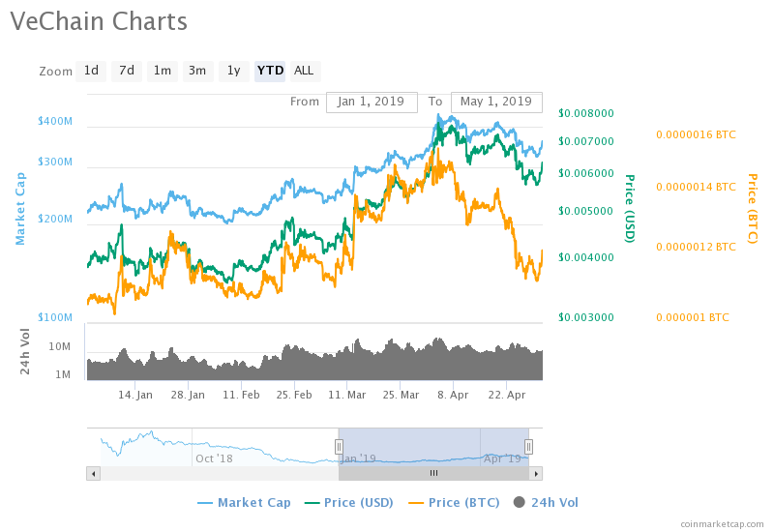The image size is (774, 532).
Task: Click the Apr '19 navigator label
Action: point(502,458)
